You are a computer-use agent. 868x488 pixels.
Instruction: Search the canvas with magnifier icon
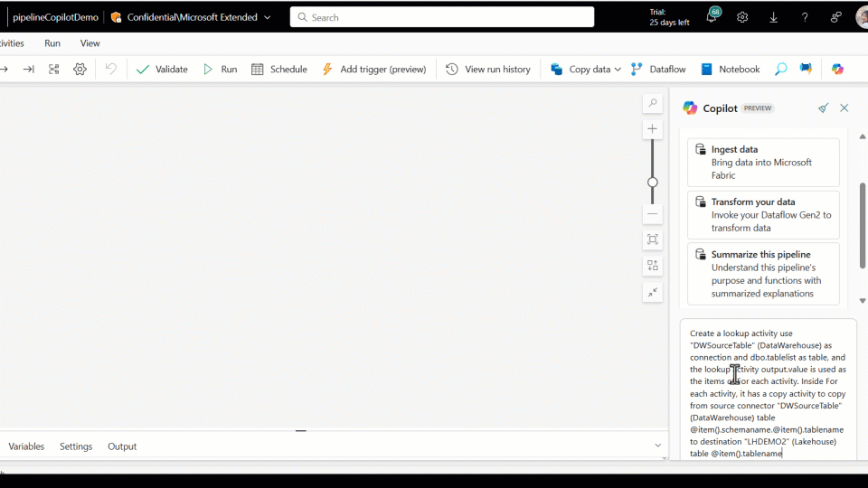(653, 103)
